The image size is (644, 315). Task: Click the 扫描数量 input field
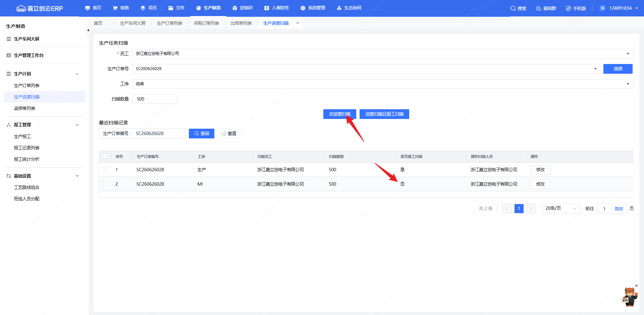[x=155, y=99]
